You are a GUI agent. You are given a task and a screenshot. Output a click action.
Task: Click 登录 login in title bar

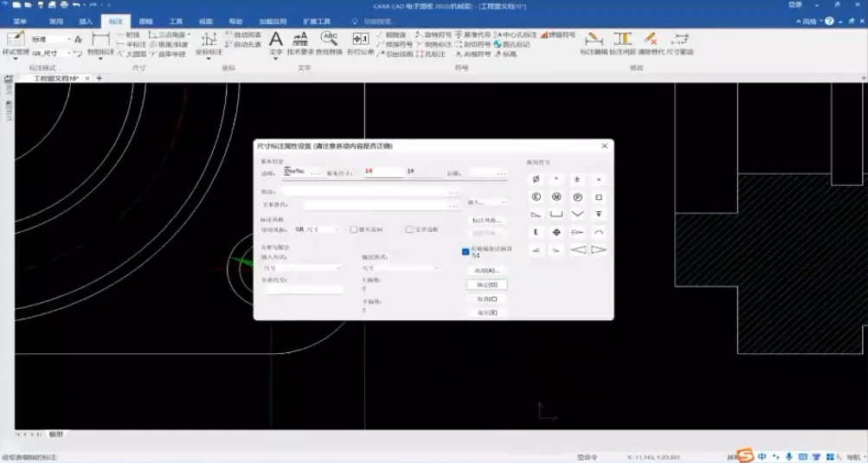point(795,5)
